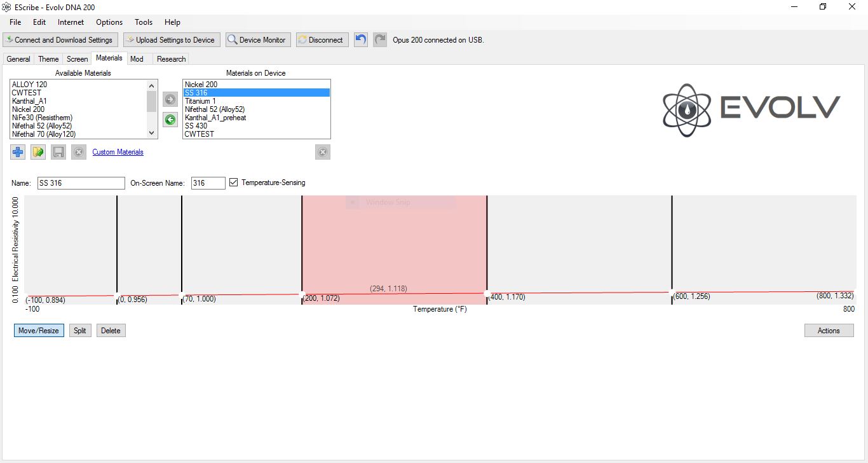Add new material with blue plus icon

click(x=18, y=152)
